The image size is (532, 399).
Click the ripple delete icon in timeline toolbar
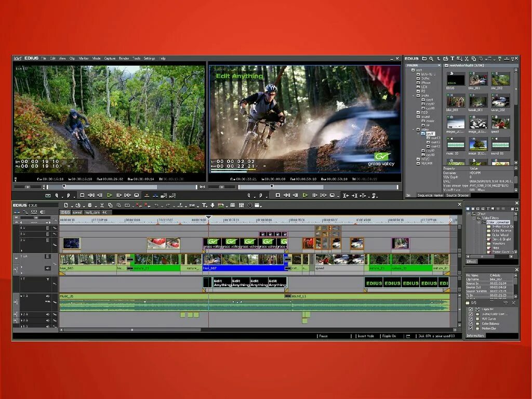[x=147, y=205]
